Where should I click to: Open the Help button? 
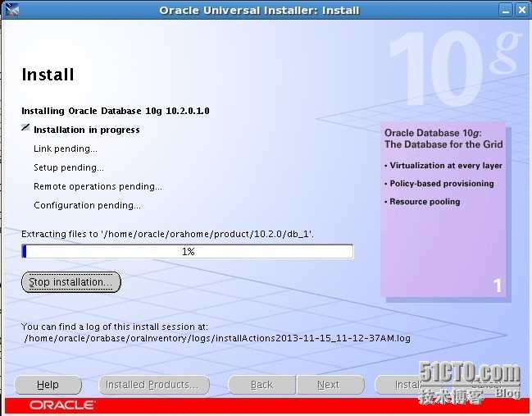click(x=48, y=385)
